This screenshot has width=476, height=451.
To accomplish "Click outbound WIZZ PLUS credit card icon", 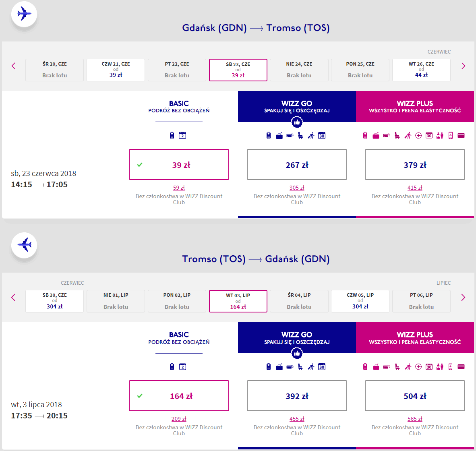I will 461,136.
